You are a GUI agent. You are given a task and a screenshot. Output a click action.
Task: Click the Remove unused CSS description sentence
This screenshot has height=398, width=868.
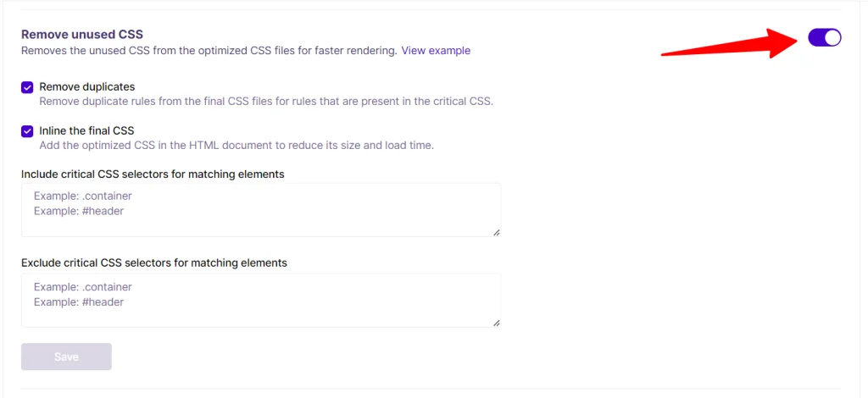pyautogui.click(x=209, y=51)
